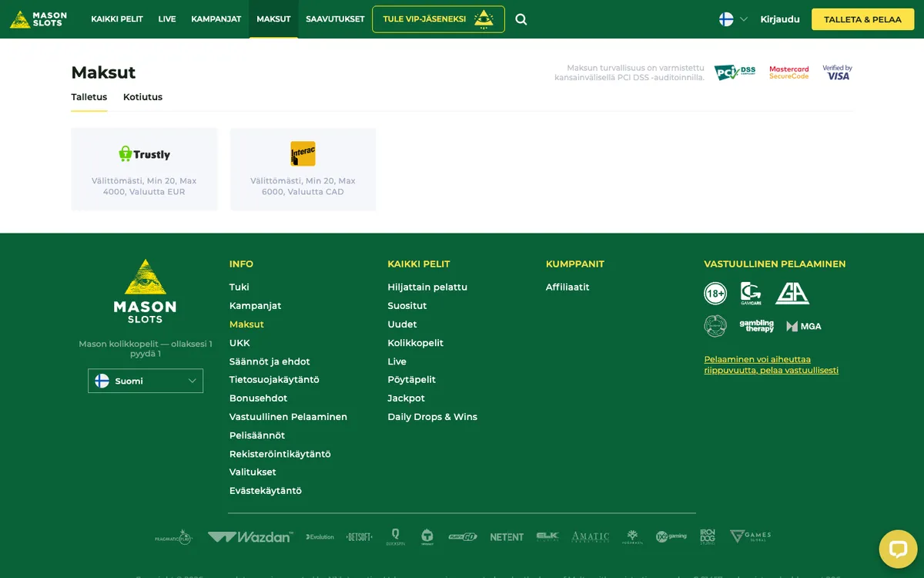Go to Live in top navigation
This screenshot has height=578, width=924.
pyautogui.click(x=167, y=19)
